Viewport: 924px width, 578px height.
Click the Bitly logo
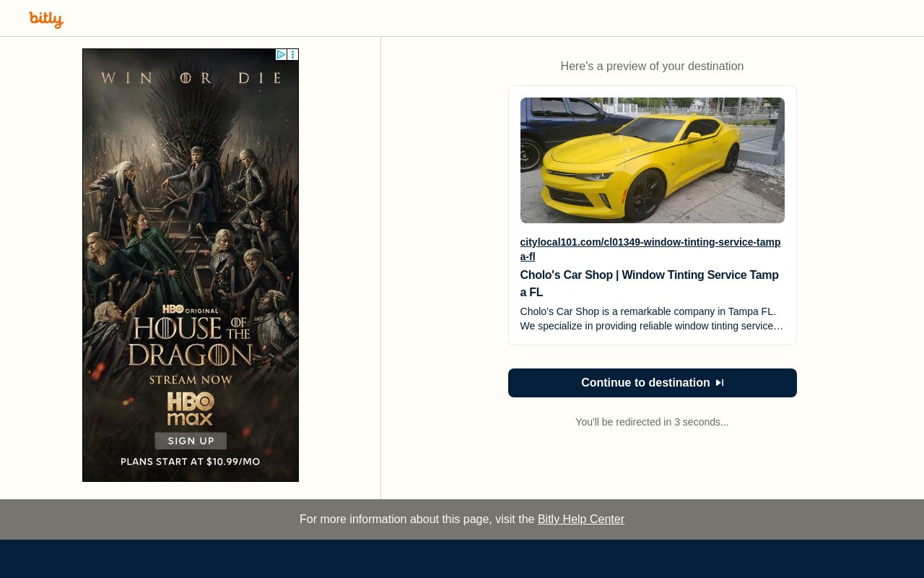(x=46, y=20)
